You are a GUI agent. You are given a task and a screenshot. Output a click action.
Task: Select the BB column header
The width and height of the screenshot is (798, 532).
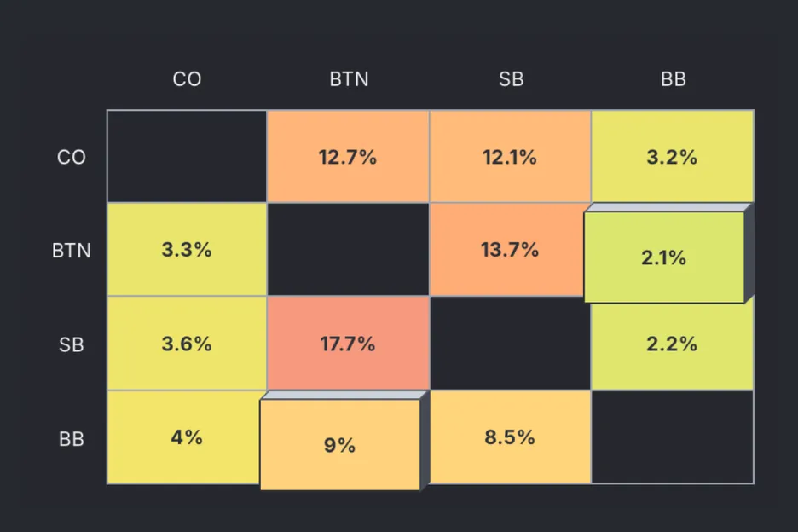pos(673,79)
